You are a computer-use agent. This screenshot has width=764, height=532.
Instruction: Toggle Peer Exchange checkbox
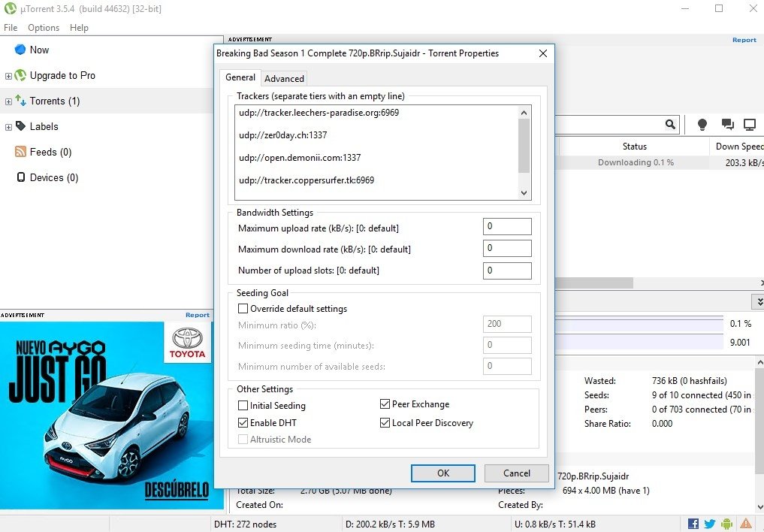point(385,404)
